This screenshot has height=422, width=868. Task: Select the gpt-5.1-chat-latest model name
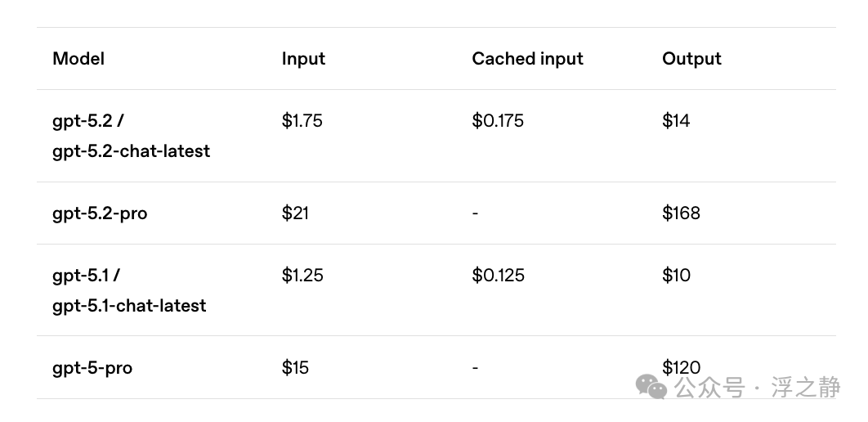[129, 306]
